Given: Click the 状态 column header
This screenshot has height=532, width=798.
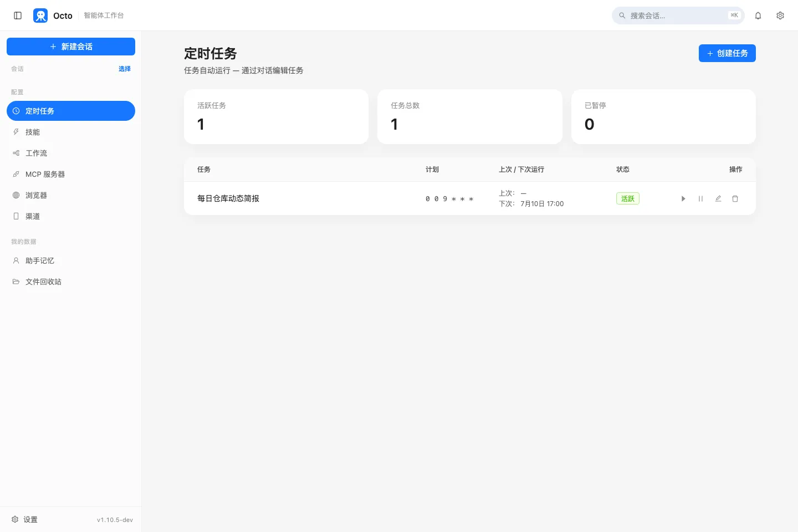Looking at the screenshot, I should pyautogui.click(x=623, y=170).
